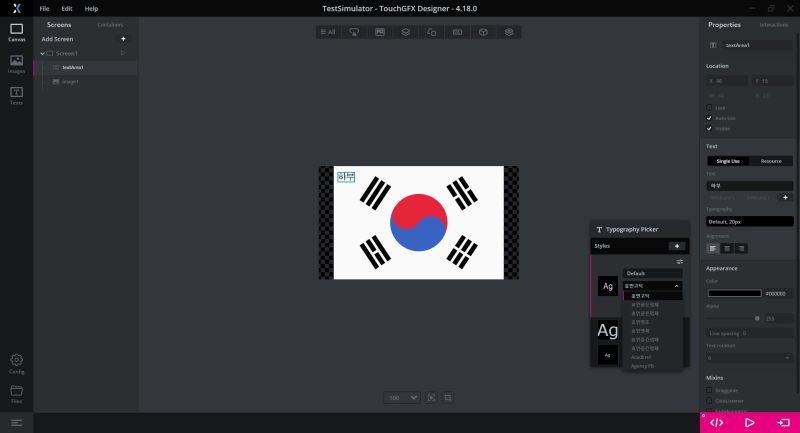Collapse the Screen1 tree node
Screen dimensions: 800x433
[42, 53]
